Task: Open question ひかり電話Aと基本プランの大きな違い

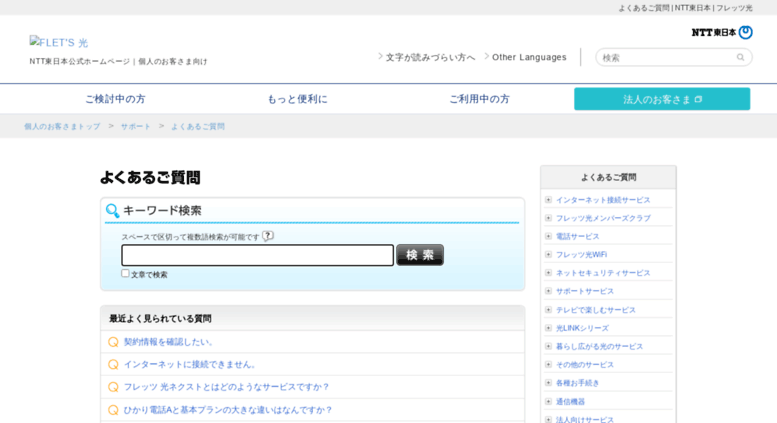Action: click(x=228, y=410)
